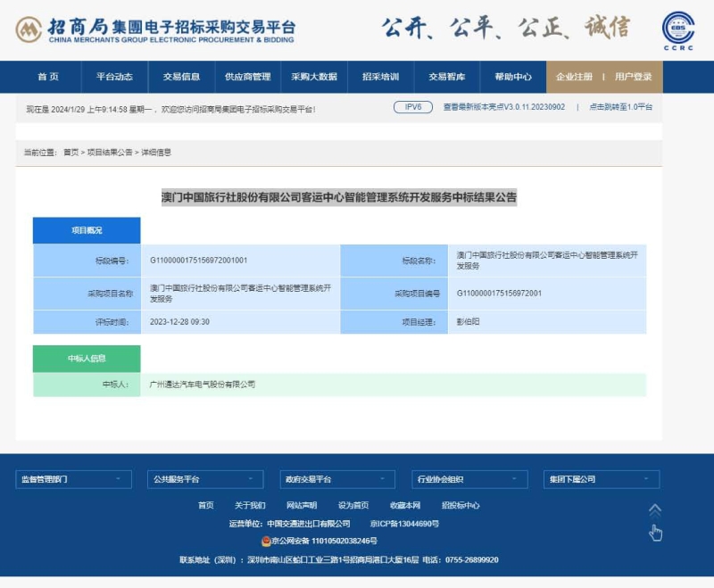Click the scroll-to-top double chevron icon
The width and height of the screenshot is (714, 588).
[654, 510]
